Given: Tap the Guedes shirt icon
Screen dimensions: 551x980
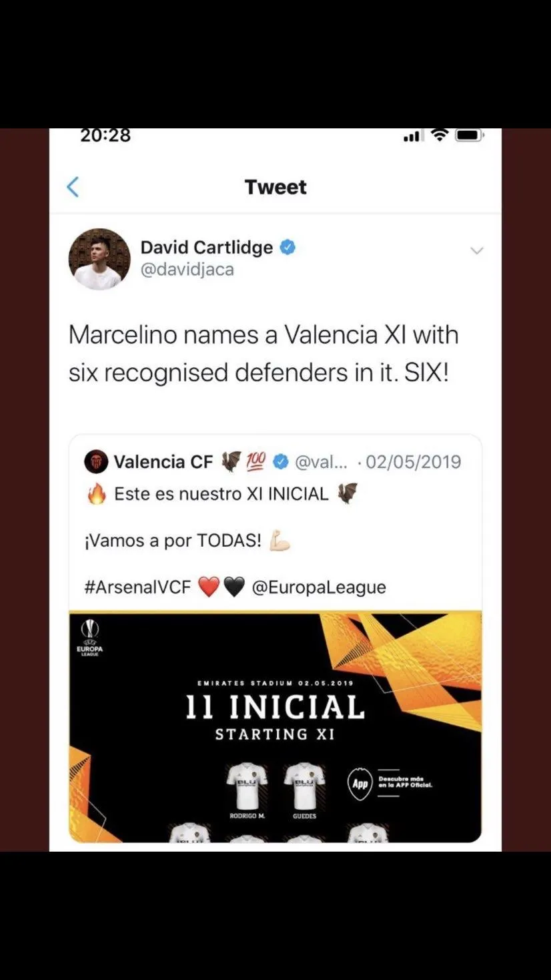Looking at the screenshot, I should click(x=304, y=786).
